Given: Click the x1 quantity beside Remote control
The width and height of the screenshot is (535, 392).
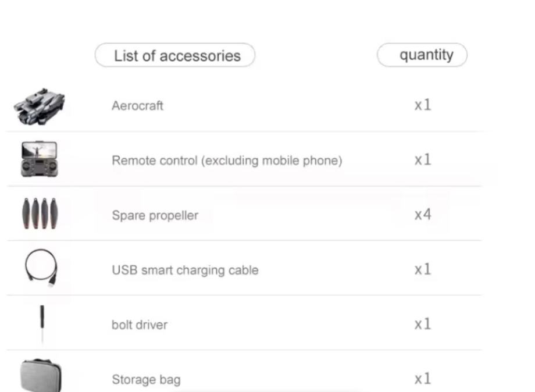Looking at the screenshot, I should pos(423,160).
